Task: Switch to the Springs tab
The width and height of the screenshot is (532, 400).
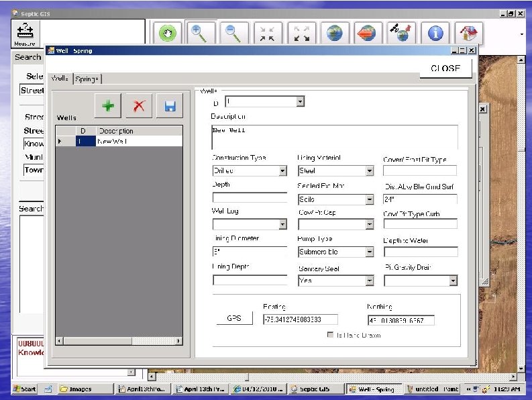Action: (x=87, y=79)
